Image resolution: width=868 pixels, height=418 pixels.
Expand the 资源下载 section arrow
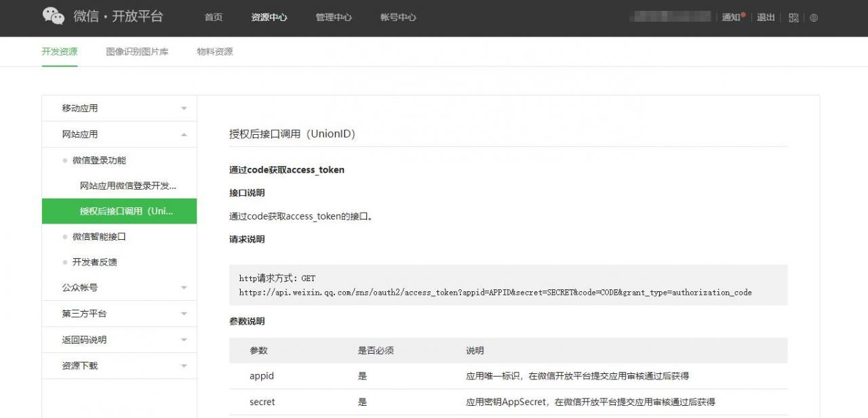click(x=184, y=366)
